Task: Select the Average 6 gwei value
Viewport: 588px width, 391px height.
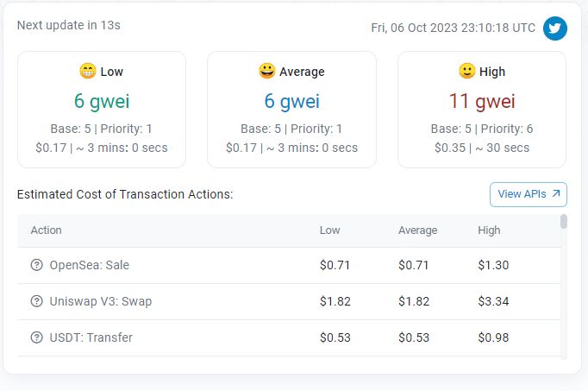Action: click(291, 101)
